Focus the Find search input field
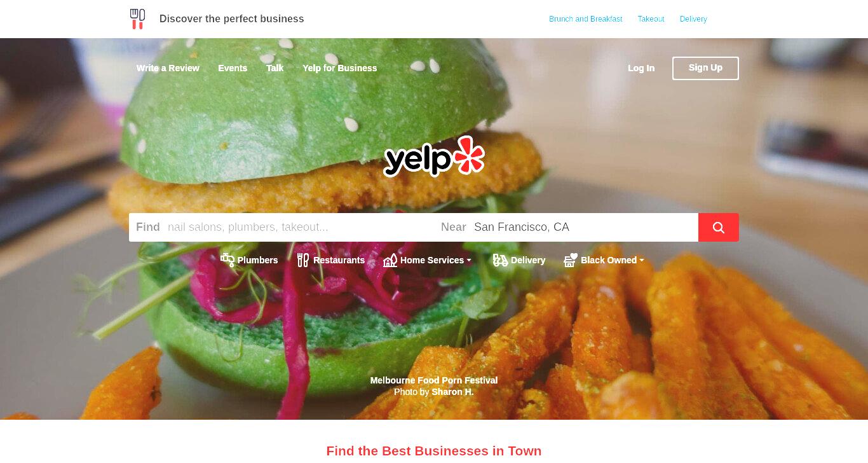Viewport: 868px width, 463px height. click(282, 227)
